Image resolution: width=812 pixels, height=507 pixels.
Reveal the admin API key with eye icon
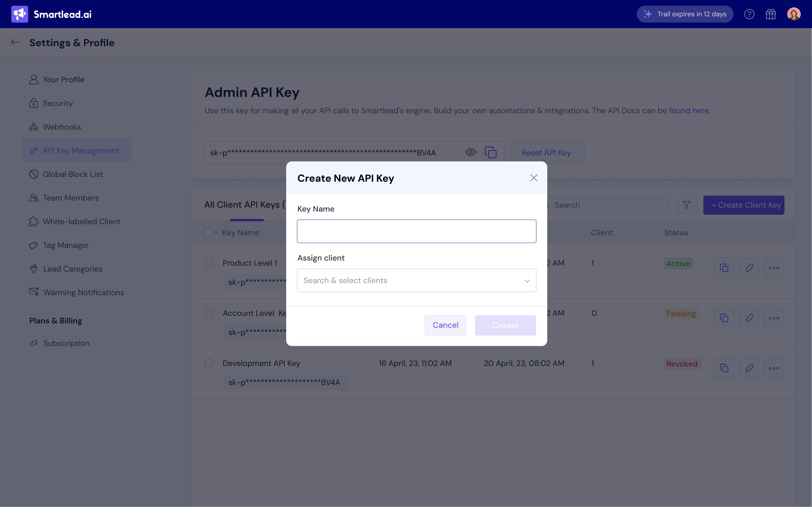click(470, 153)
